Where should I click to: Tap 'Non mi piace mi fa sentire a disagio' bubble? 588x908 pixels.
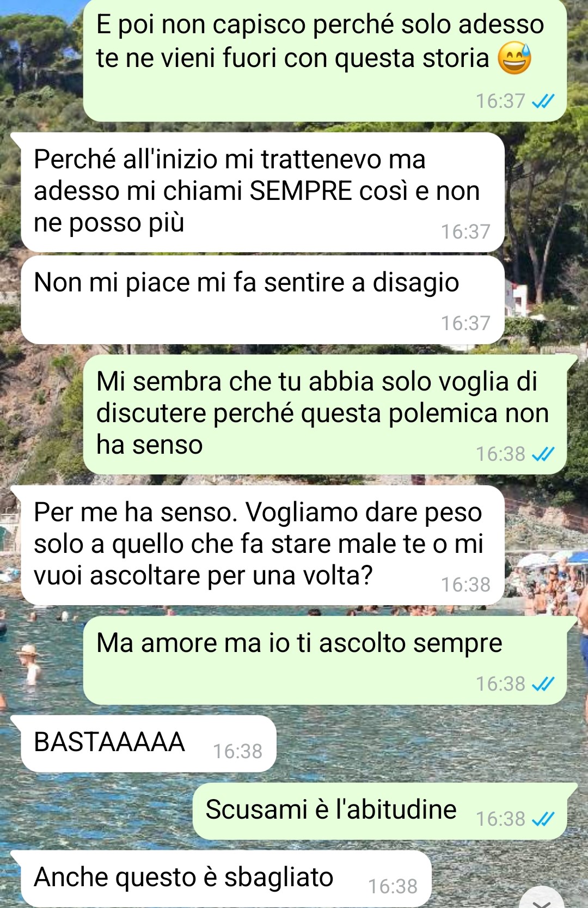coord(262,300)
